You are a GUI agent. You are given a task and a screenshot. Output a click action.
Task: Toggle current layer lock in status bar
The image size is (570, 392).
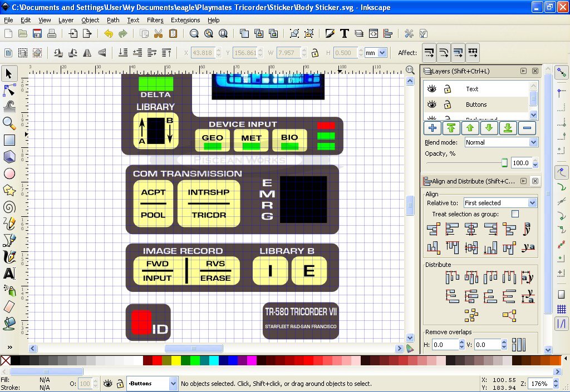click(120, 383)
